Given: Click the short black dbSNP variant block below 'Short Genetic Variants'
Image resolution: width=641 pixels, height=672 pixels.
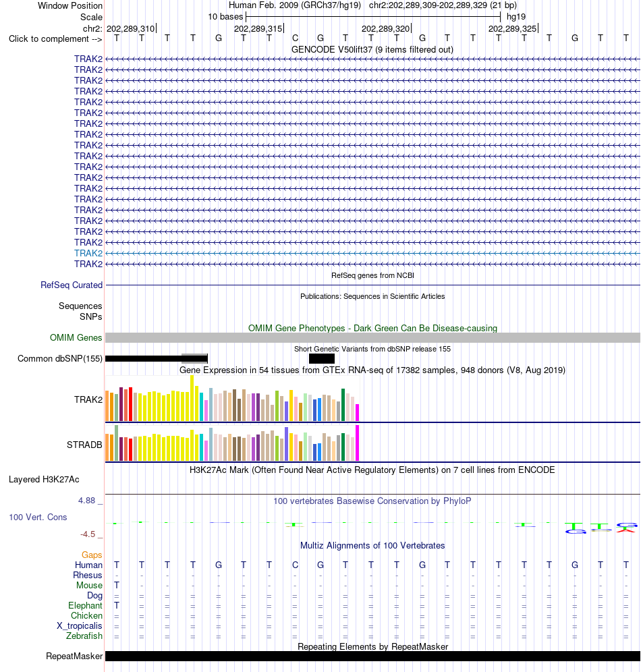Looking at the screenshot, I should tap(322, 359).
